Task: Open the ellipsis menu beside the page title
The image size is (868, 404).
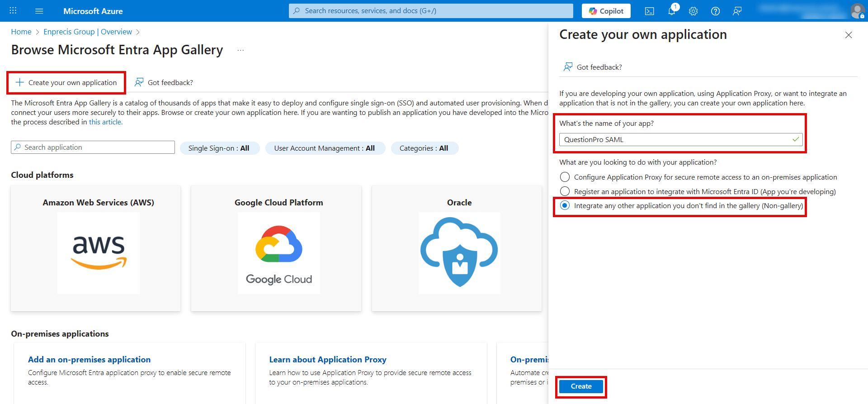Action: point(241,50)
